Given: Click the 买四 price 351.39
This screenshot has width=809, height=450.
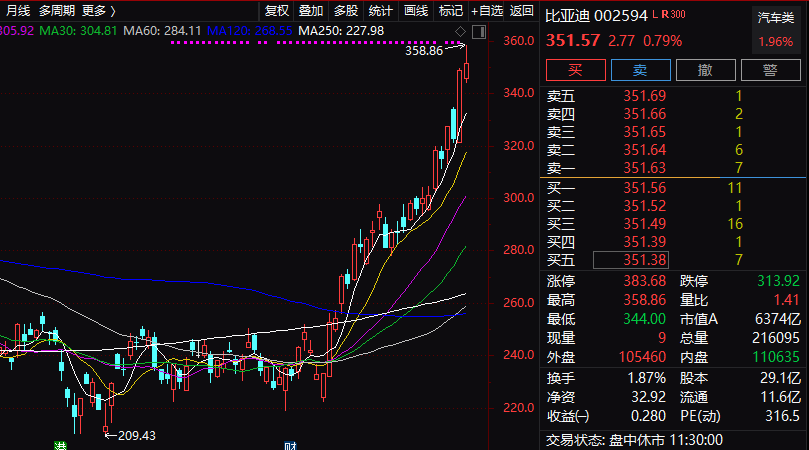Looking at the screenshot, I should click(x=645, y=242).
